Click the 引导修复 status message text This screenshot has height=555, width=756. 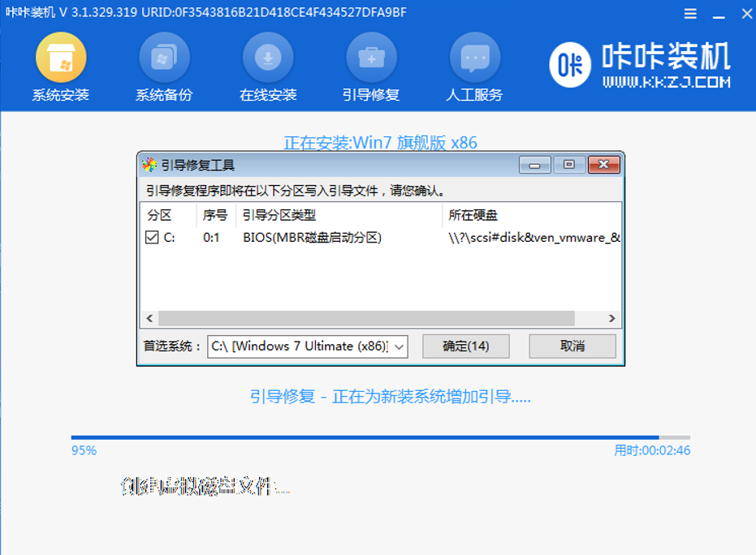[x=390, y=397]
